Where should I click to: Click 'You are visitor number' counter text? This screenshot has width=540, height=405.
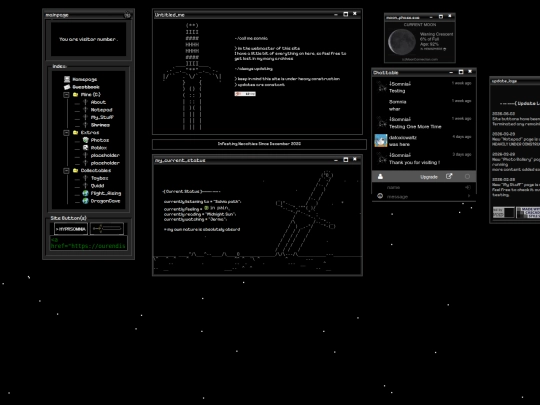[x=88, y=39]
